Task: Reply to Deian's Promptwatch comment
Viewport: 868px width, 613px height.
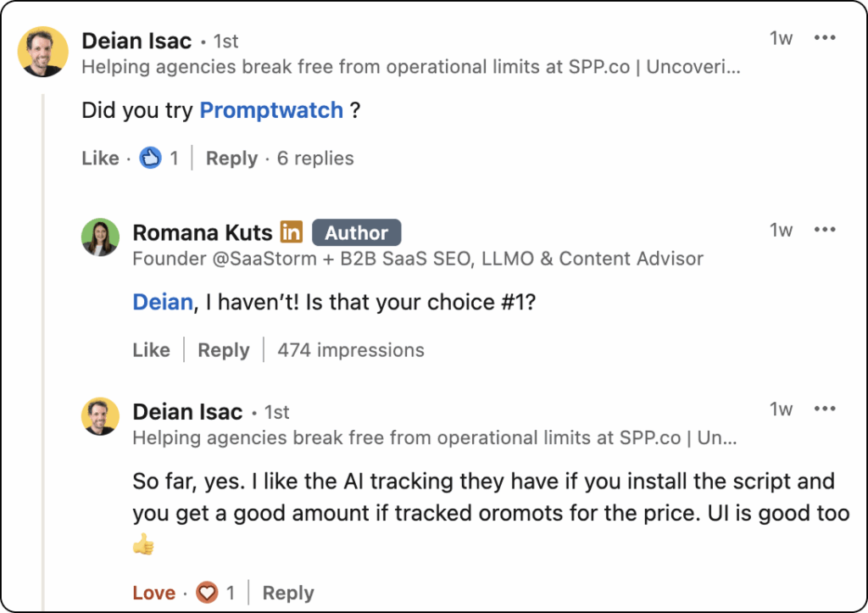Action: pyautogui.click(x=232, y=159)
